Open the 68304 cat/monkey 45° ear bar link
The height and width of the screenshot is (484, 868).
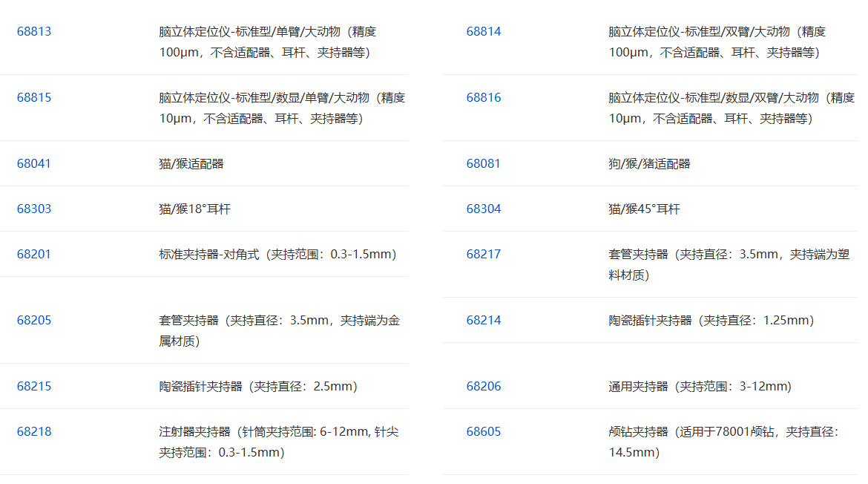[x=482, y=209]
